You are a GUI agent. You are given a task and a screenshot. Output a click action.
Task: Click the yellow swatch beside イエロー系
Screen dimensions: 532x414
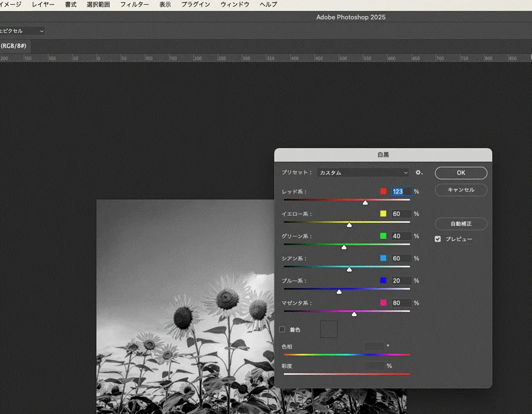(x=383, y=214)
